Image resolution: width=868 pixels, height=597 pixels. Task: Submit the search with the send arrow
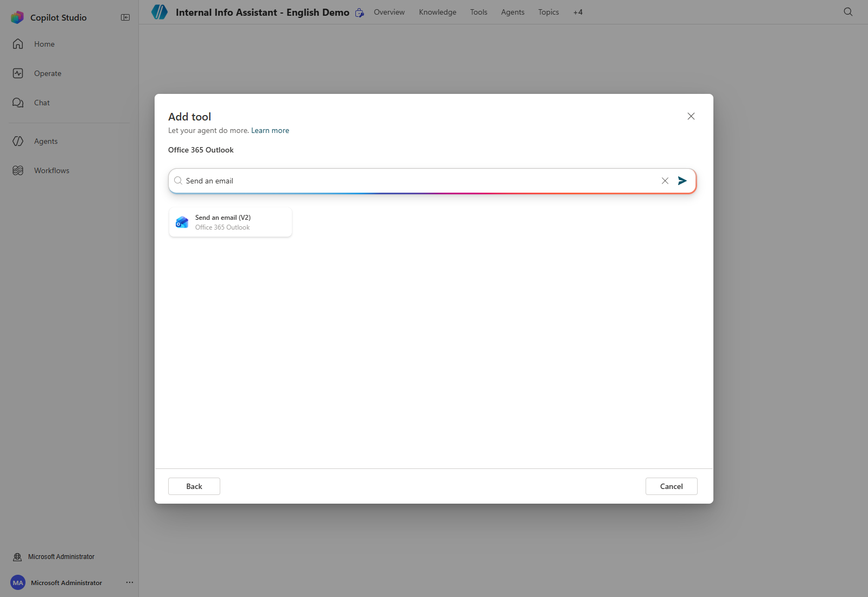click(682, 181)
